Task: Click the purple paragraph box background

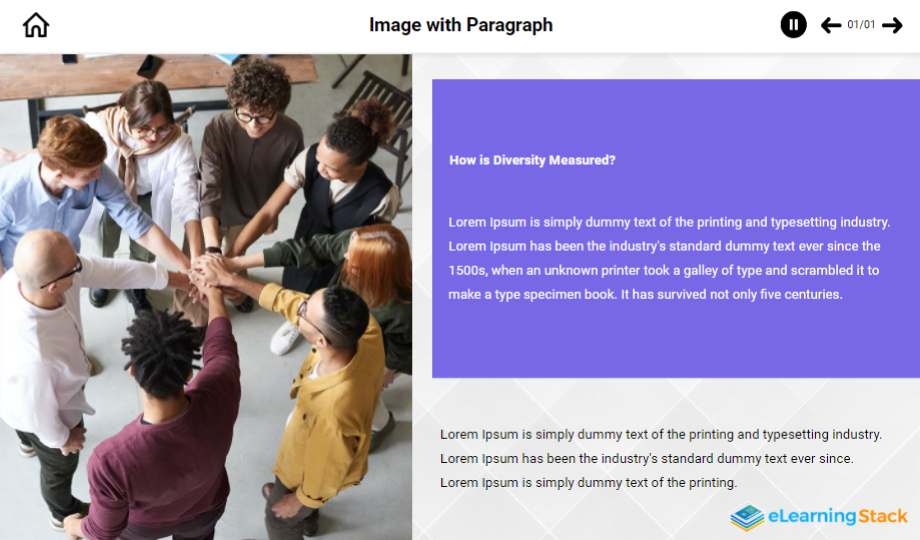Action: tap(676, 228)
